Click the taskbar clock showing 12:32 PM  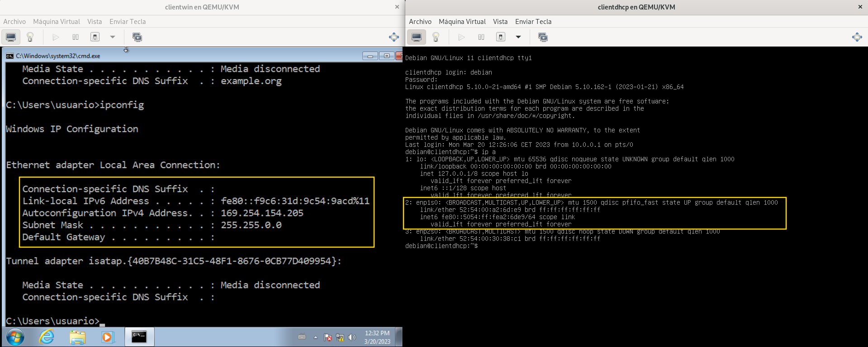pos(377,337)
